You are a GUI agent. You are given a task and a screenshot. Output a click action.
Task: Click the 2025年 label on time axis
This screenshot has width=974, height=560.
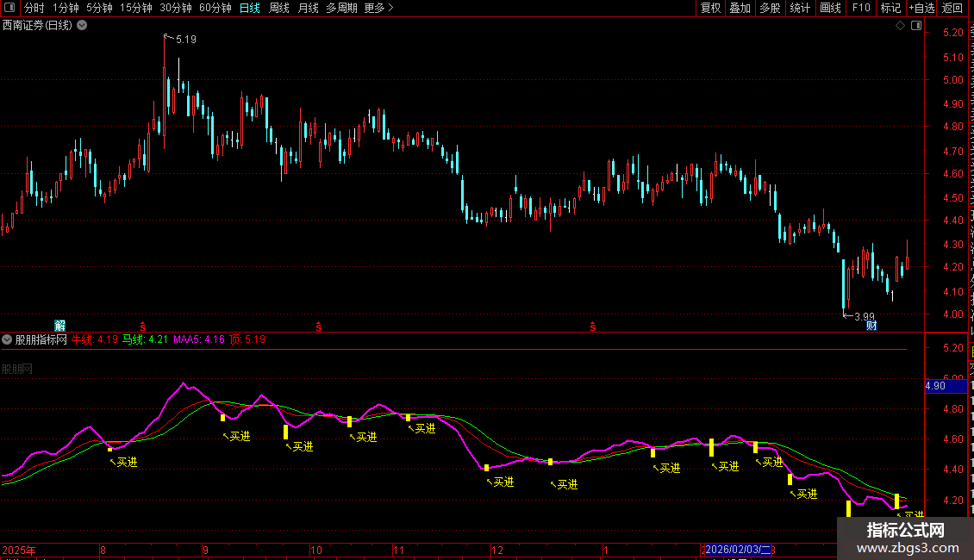(19, 550)
